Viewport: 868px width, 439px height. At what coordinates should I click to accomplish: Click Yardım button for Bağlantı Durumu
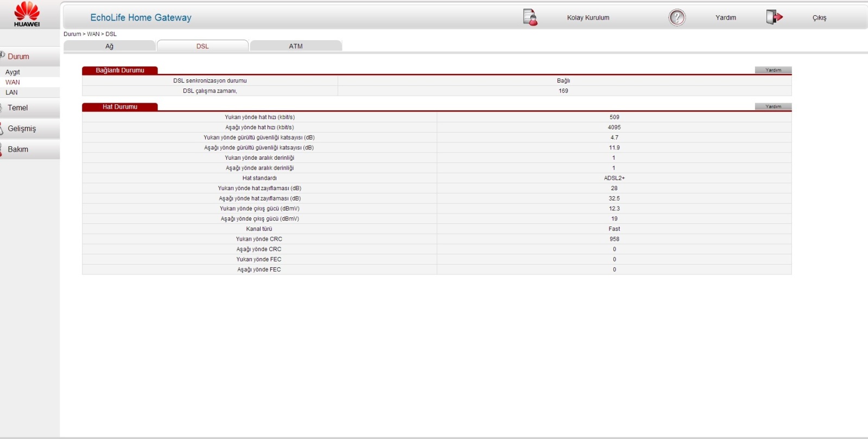click(x=773, y=70)
